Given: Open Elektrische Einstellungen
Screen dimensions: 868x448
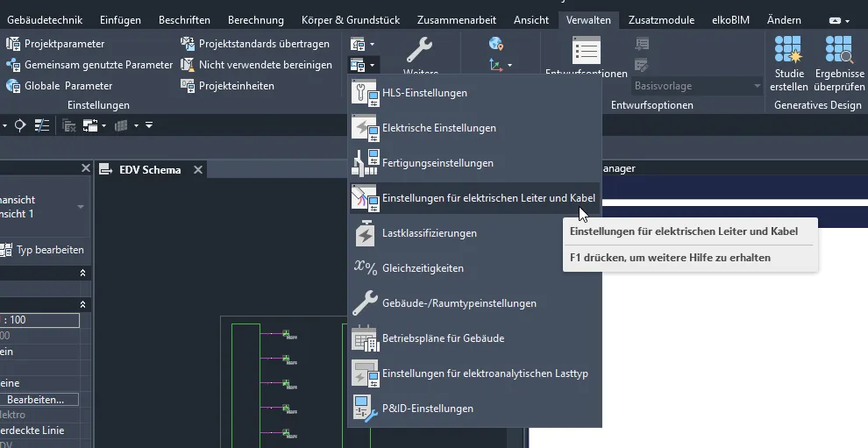Looking at the screenshot, I should [474, 128].
